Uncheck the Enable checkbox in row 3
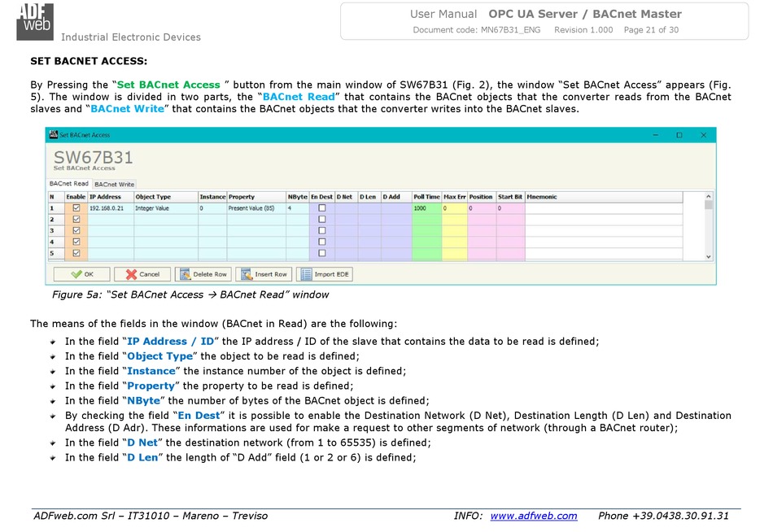773x532 pixels. [x=76, y=230]
